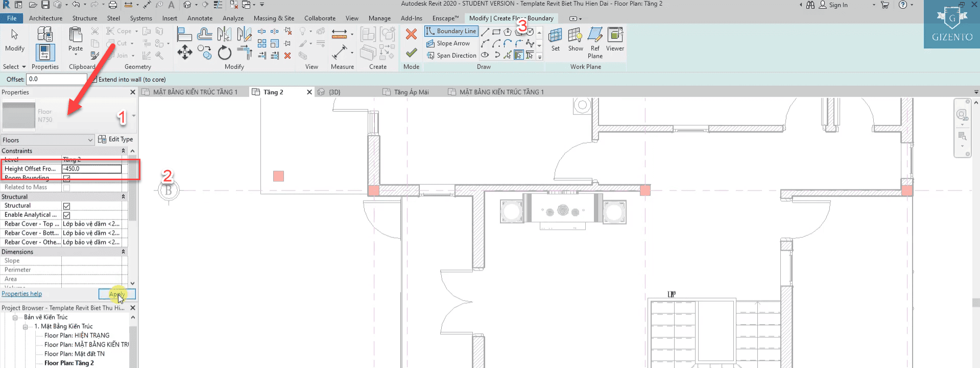The height and width of the screenshot is (368, 980).
Task: Click the Span Direction button
Action: click(451, 56)
